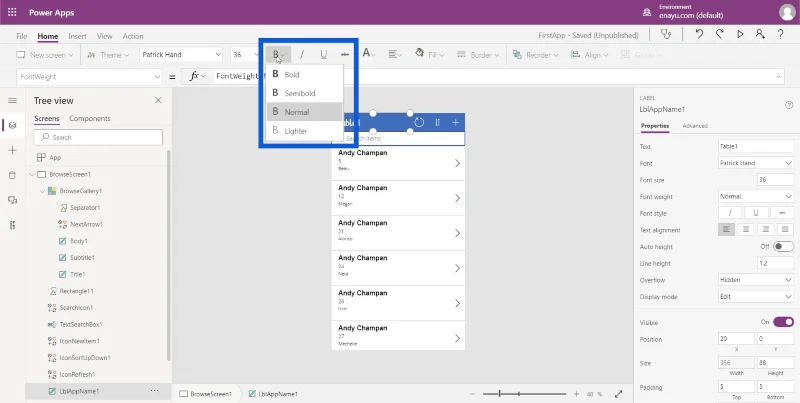
Task: Switch to the Components tab
Action: (90, 118)
